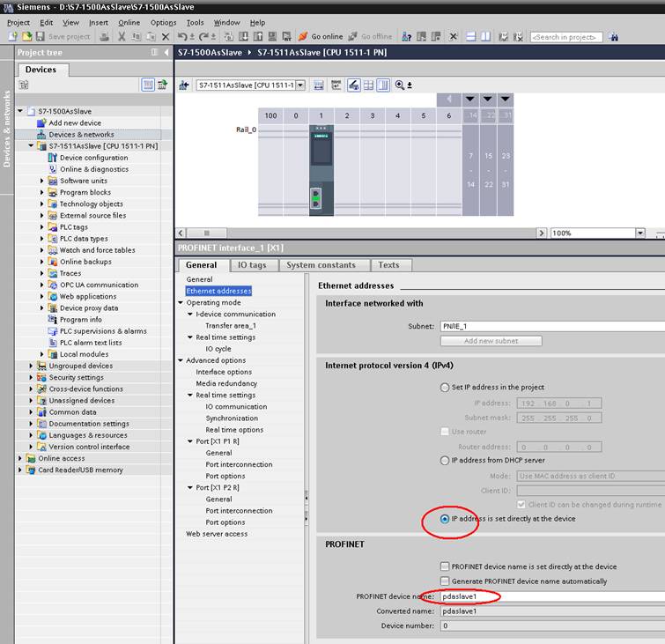Viewport: 665px width, 644px height.
Task: Click the zoom magnifier icon
Action: coord(400,85)
